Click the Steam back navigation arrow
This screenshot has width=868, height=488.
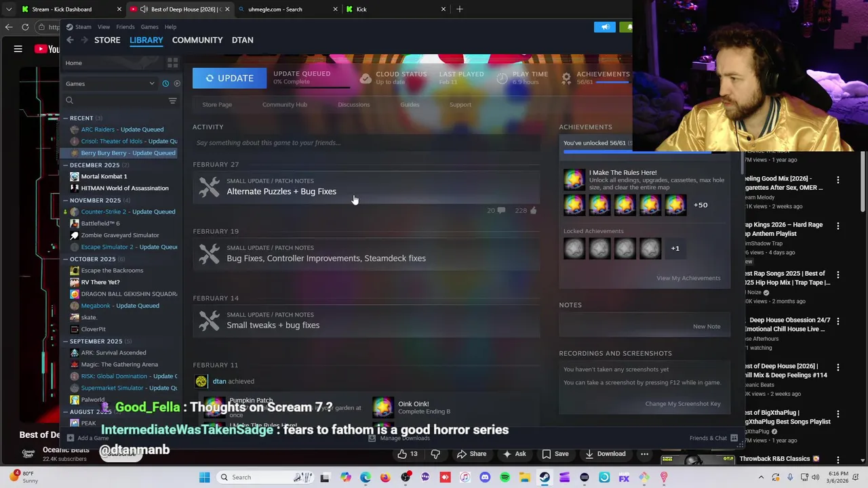click(70, 40)
